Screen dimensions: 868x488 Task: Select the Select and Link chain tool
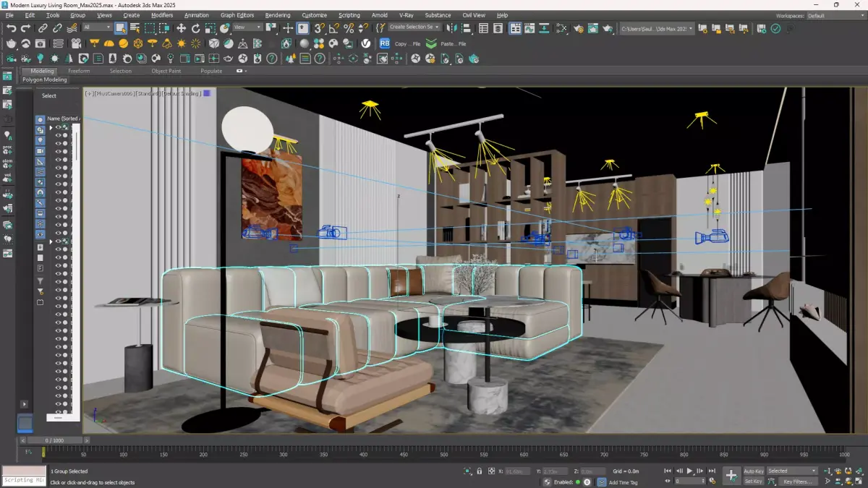point(43,28)
